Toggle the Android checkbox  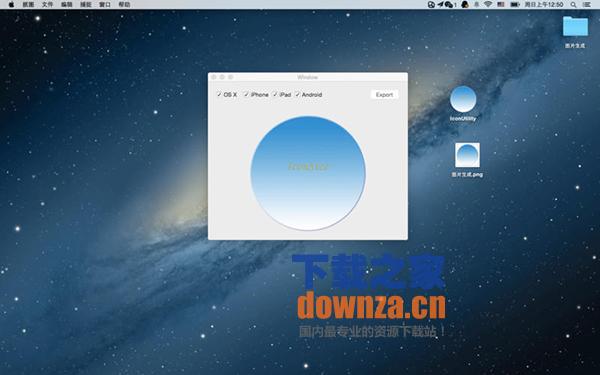297,95
